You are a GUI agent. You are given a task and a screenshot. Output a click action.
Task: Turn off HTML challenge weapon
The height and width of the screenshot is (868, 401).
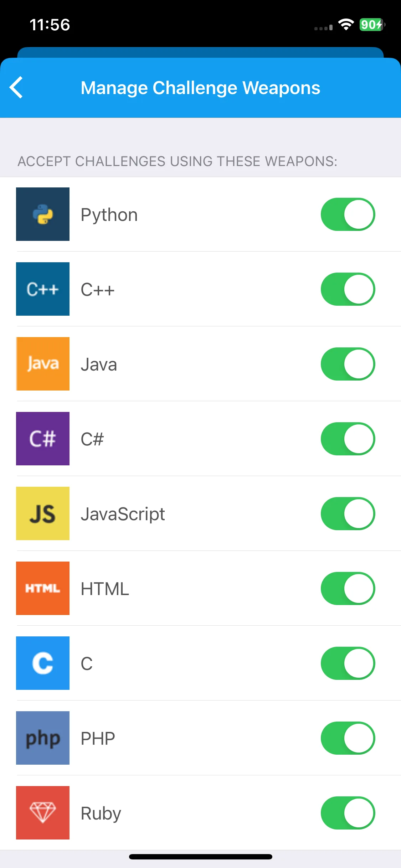348,588
